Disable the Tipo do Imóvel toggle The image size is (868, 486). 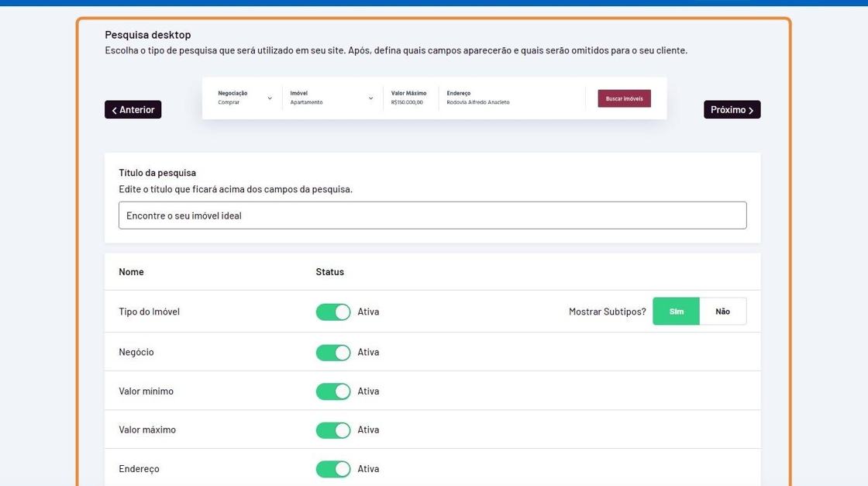pos(333,312)
